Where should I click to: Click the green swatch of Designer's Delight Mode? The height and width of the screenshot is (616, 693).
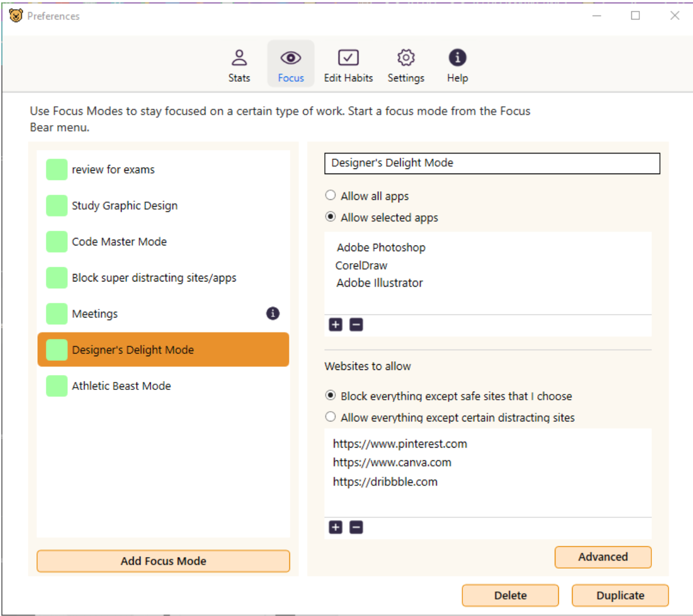pyautogui.click(x=57, y=349)
